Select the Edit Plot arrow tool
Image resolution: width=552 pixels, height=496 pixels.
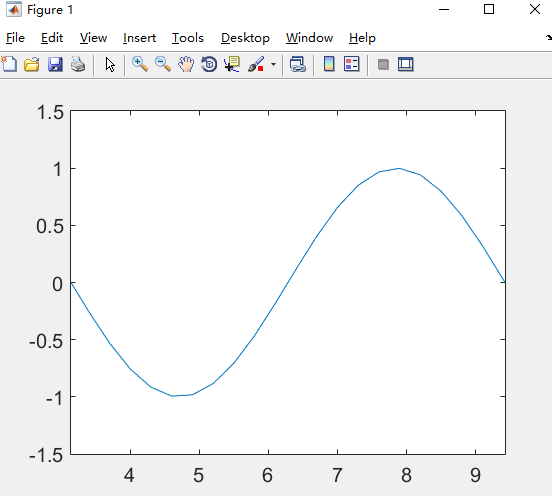[110, 64]
